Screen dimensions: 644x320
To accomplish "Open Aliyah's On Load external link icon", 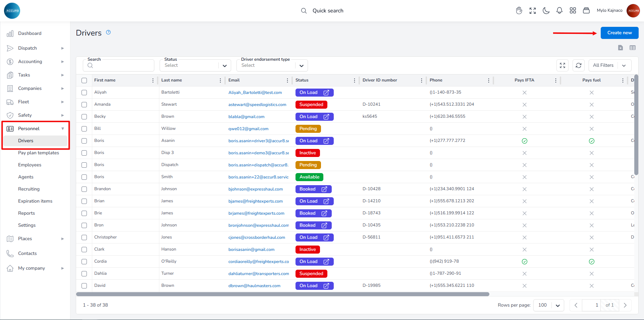I will coord(326,93).
